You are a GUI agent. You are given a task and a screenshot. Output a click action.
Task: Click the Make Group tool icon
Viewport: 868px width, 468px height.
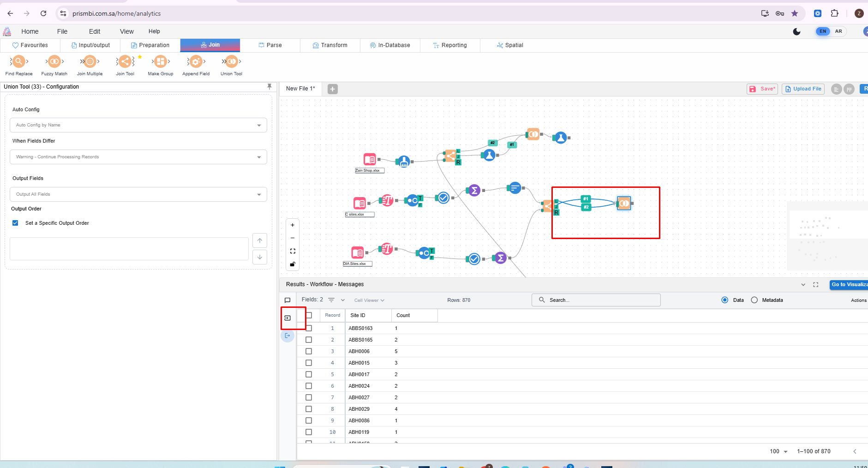(160, 61)
